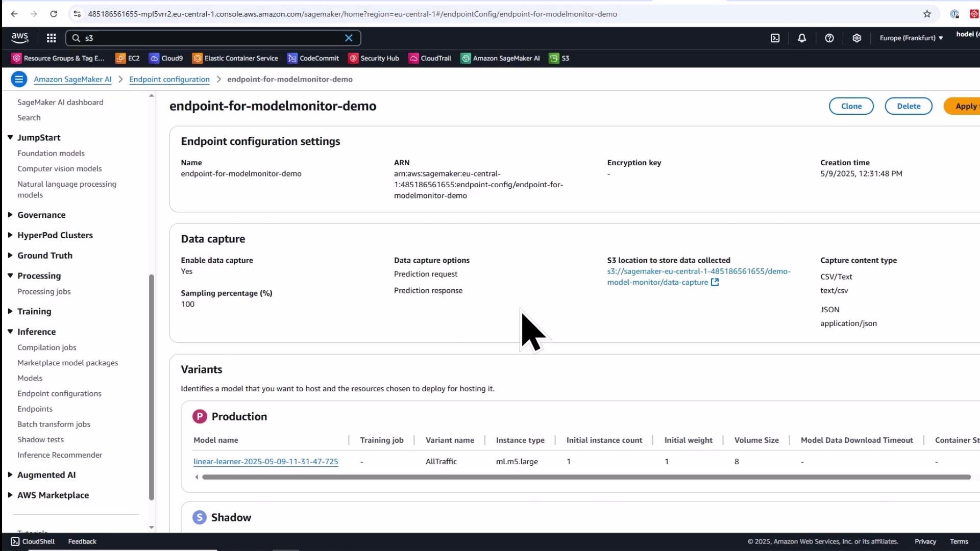Open the notifications bell
The width and height of the screenshot is (980, 551).
click(802, 38)
